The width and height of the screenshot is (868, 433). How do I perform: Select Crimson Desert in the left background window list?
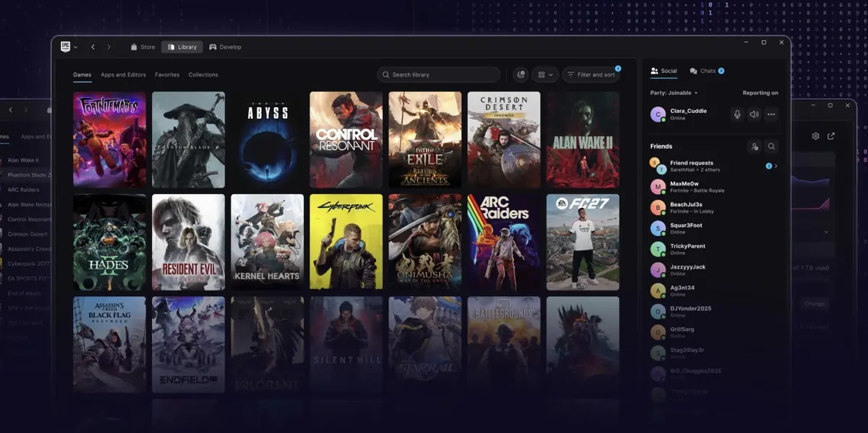[x=26, y=234]
